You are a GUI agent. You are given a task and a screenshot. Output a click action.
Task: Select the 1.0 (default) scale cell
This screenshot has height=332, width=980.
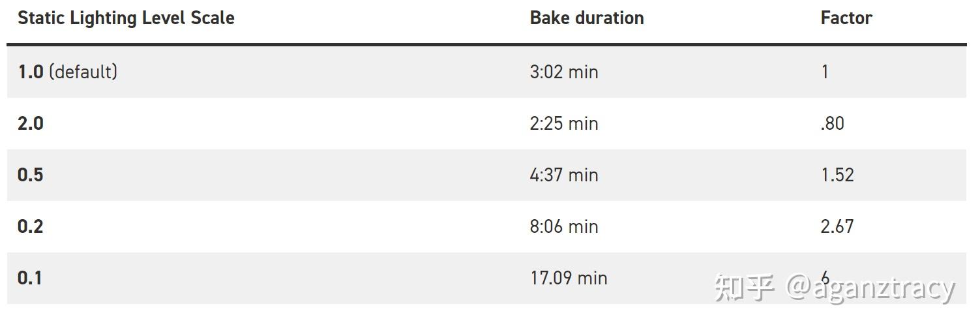67,72
